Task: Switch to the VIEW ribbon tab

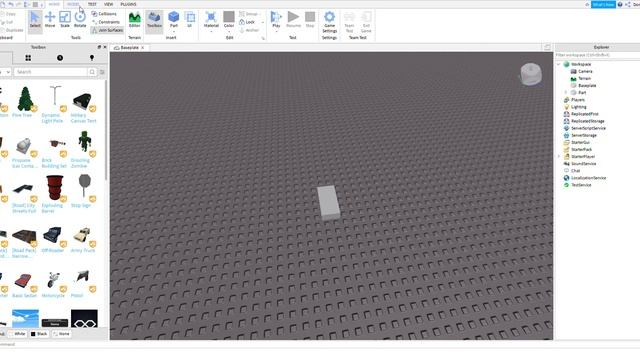Action: coord(109,4)
